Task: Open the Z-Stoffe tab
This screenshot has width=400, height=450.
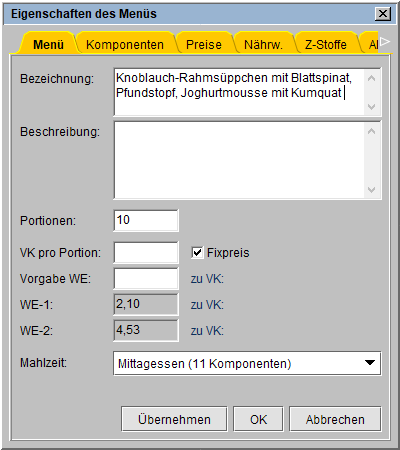Action: tap(326, 44)
